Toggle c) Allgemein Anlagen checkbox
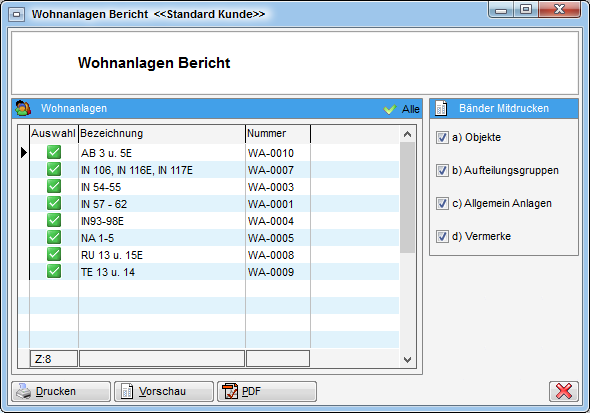The width and height of the screenshot is (590, 413). [x=442, y=203]
